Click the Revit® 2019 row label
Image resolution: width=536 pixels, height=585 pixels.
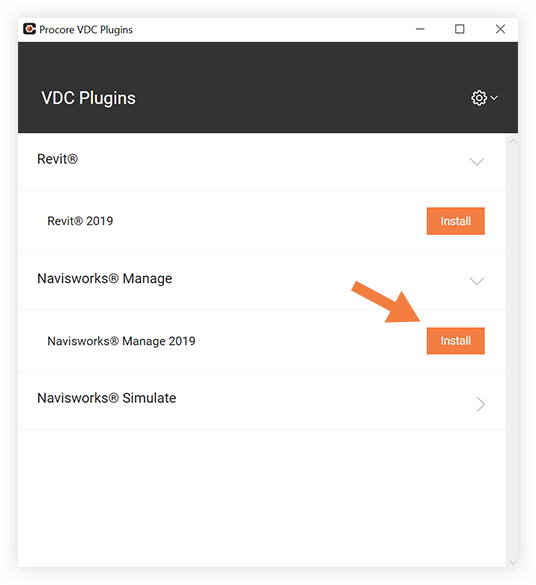click(80, 221)
